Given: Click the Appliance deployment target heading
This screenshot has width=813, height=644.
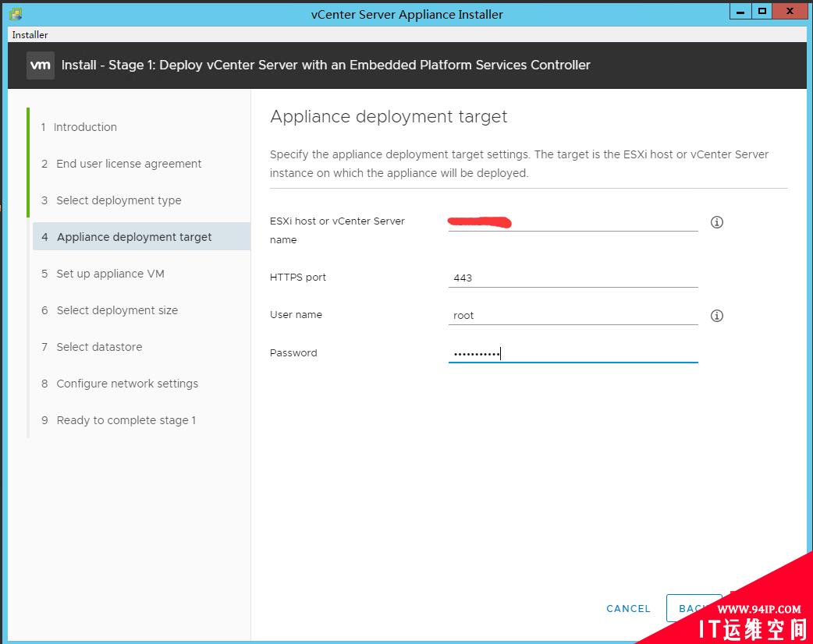Looking at the screenshot, I should [x=389, y=117].
